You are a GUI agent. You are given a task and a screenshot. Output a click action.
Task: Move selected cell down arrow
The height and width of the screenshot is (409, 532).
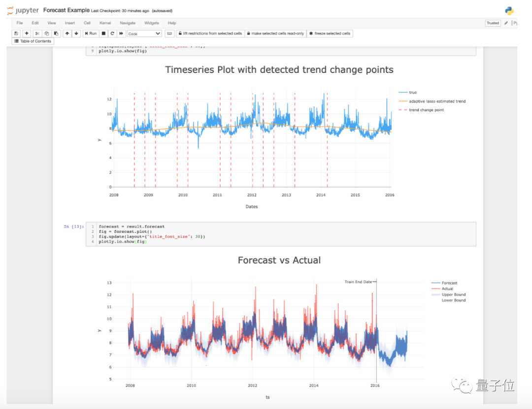(x=76, y=33)
